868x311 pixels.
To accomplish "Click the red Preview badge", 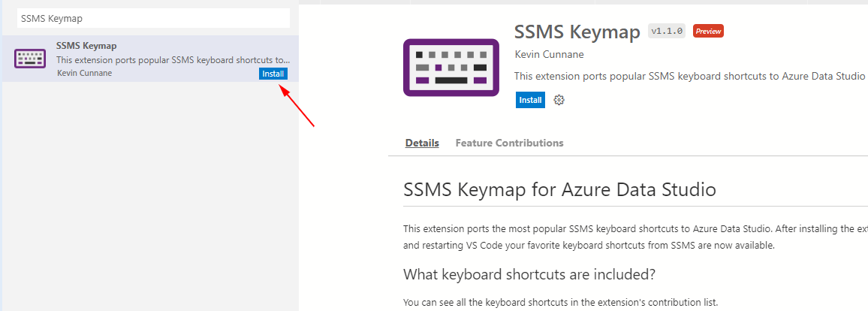I will click(708, 32).
